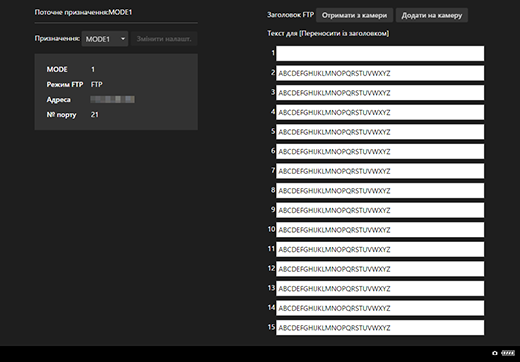The width and height of the screenshot is (520, 362).
Task: Click the empty caption text field 1
Action: (x=380, y=53)
